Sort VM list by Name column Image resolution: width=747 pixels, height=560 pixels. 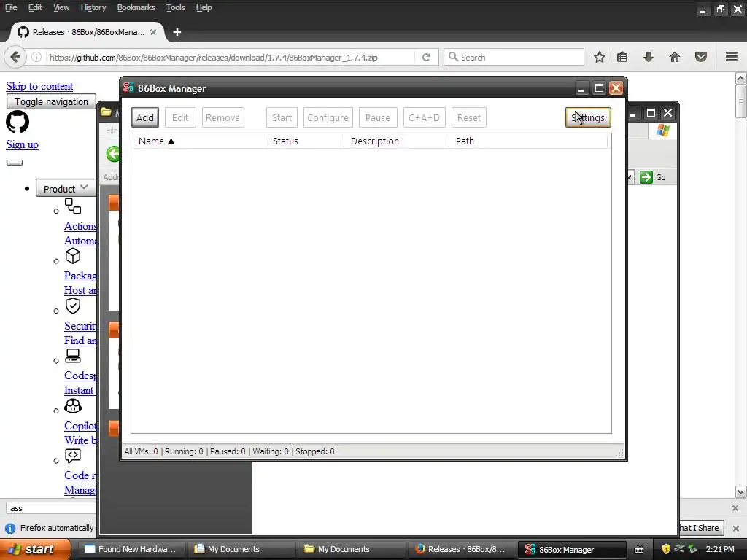pyautogui.click(x=198, y=141)
